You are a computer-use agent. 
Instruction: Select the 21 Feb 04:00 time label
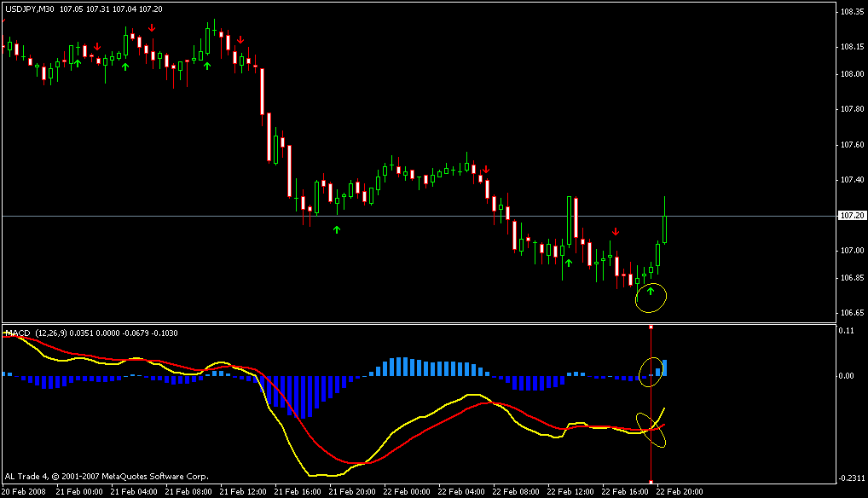pyautogui.click(x=134, y=491)
